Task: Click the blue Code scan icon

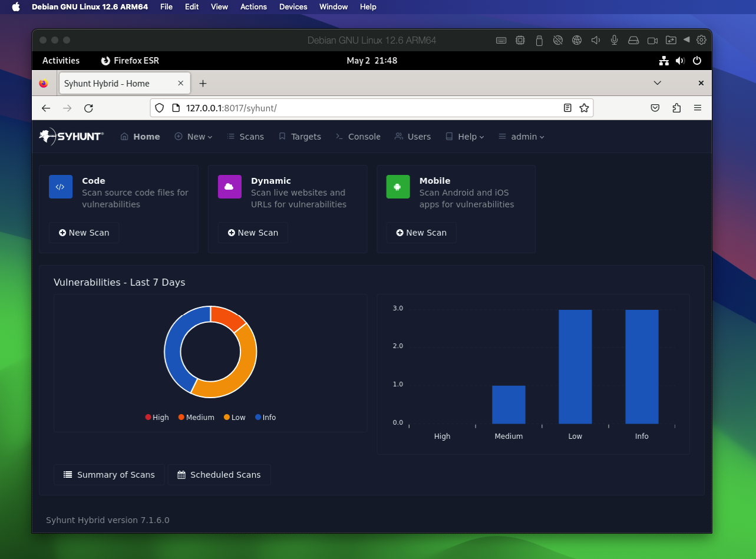Action: pyautogui.click(x=60, y=187)
